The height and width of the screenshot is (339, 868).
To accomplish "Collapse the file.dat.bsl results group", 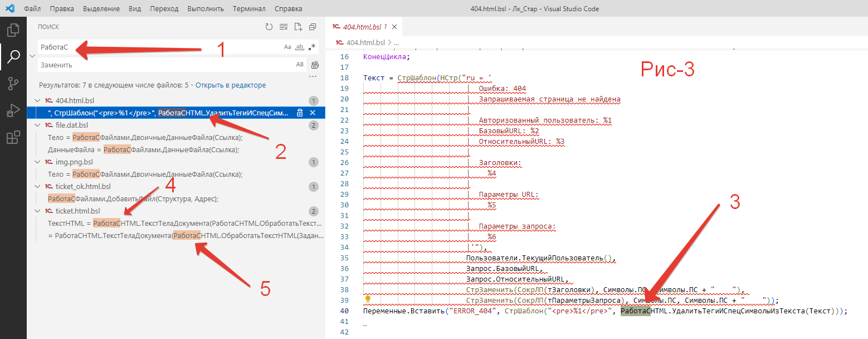I will point(37,125).
